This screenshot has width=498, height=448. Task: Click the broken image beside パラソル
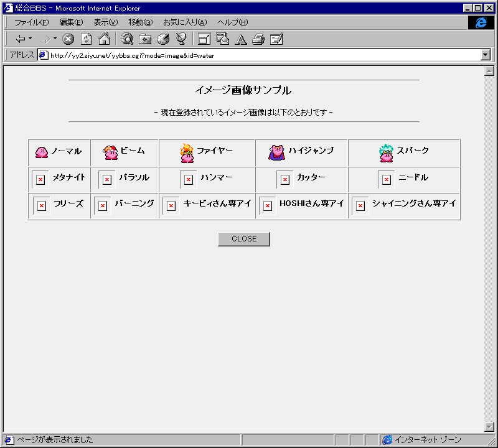107,180
